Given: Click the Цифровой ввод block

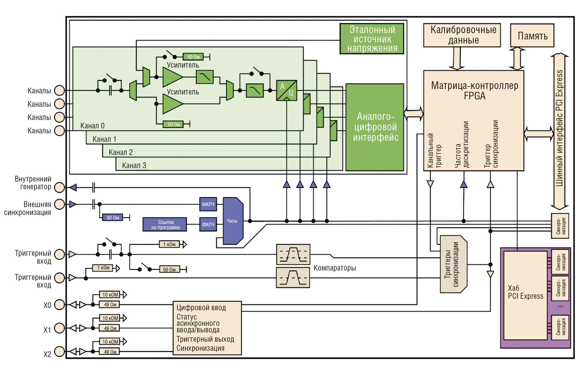Looking at the screenshot, I should [x=207, y=328].
